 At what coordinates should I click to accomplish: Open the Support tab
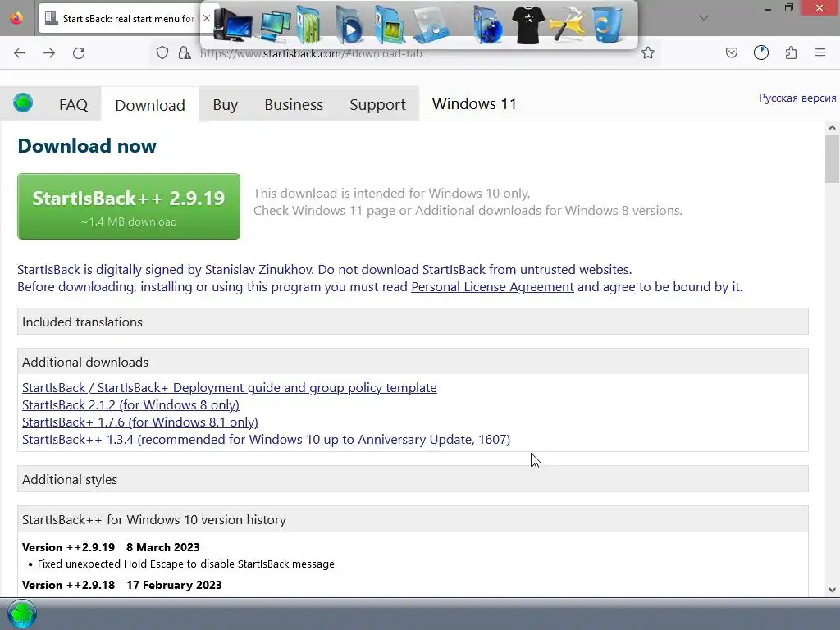point(377,104)
